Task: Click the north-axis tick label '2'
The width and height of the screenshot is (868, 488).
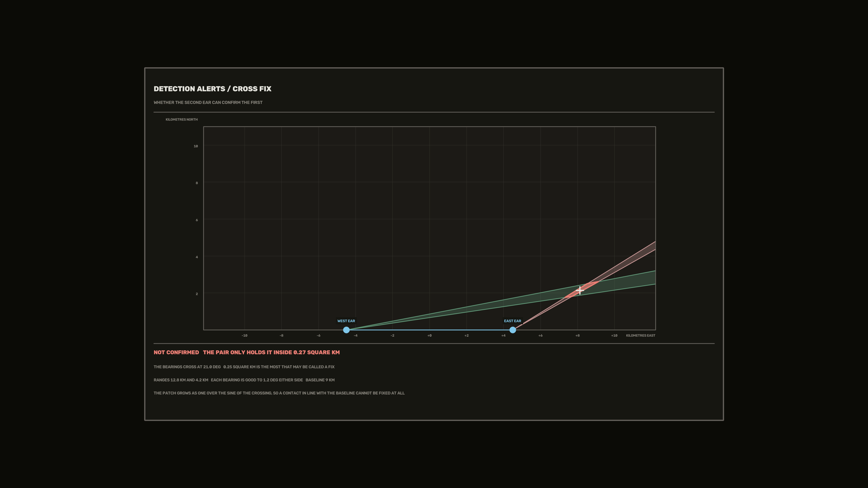Action: [x=197, y=294]
